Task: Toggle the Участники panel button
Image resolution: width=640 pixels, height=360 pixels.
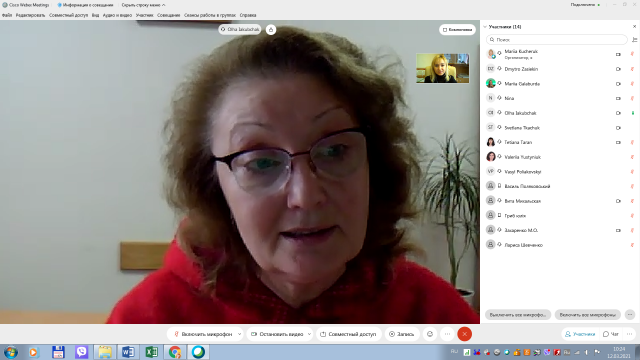Action: (x=580, y=334)
